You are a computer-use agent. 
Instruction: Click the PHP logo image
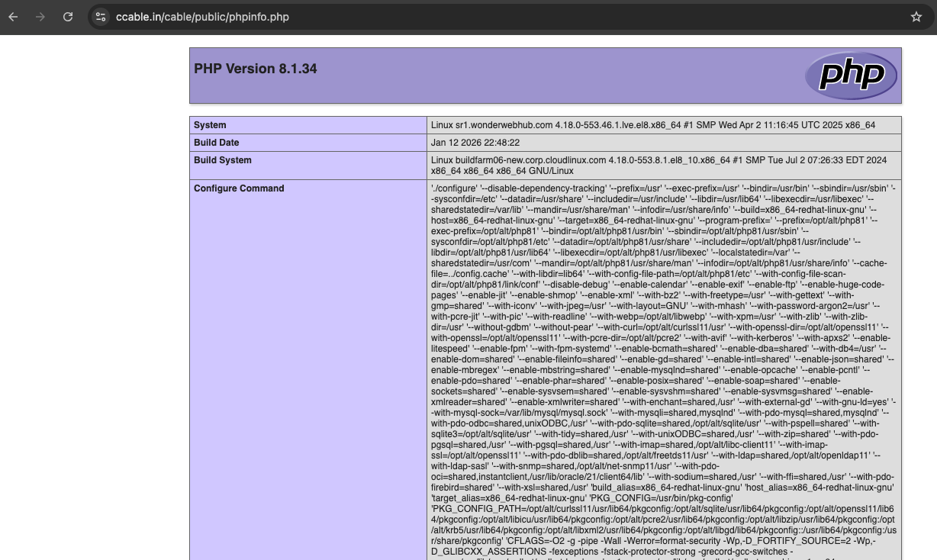pyautogui.click(x=851, y=76)
